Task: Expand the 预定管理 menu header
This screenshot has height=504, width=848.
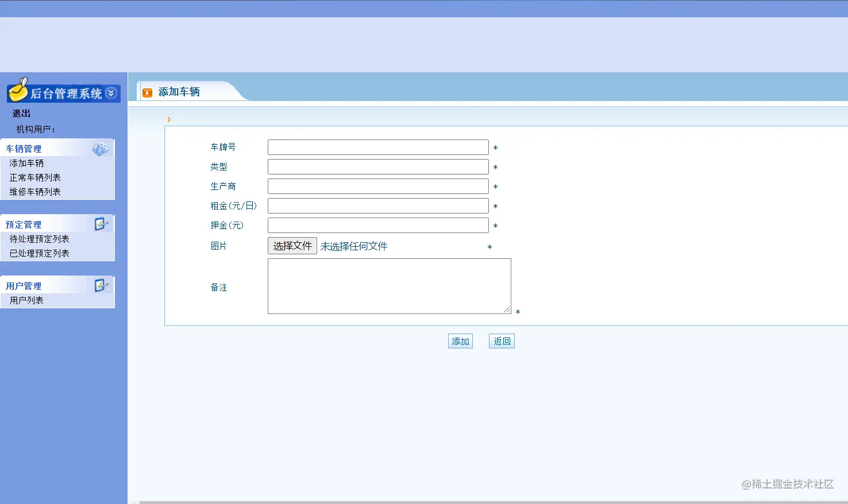Action: click(57, 224)
